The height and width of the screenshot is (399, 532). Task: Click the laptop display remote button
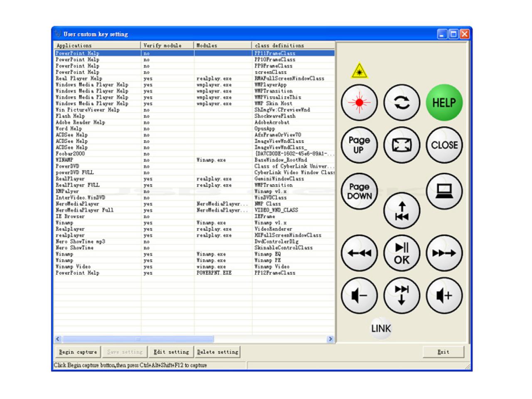tap(444, 191)
